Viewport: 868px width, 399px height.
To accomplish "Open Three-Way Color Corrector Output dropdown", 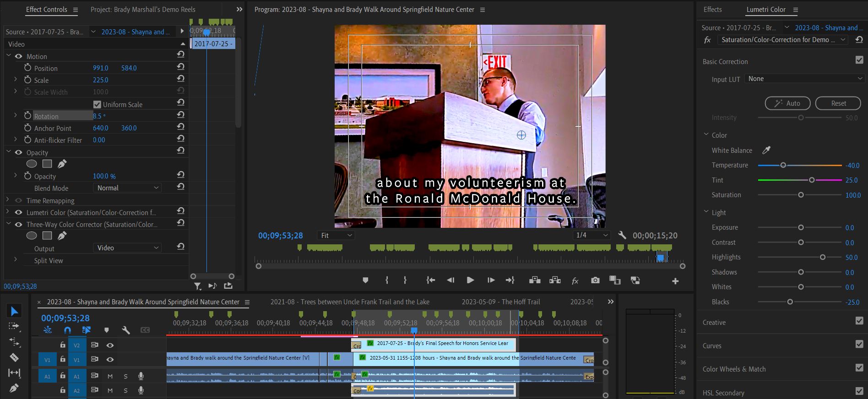I will pyautogui.click(x=128, y=248).
